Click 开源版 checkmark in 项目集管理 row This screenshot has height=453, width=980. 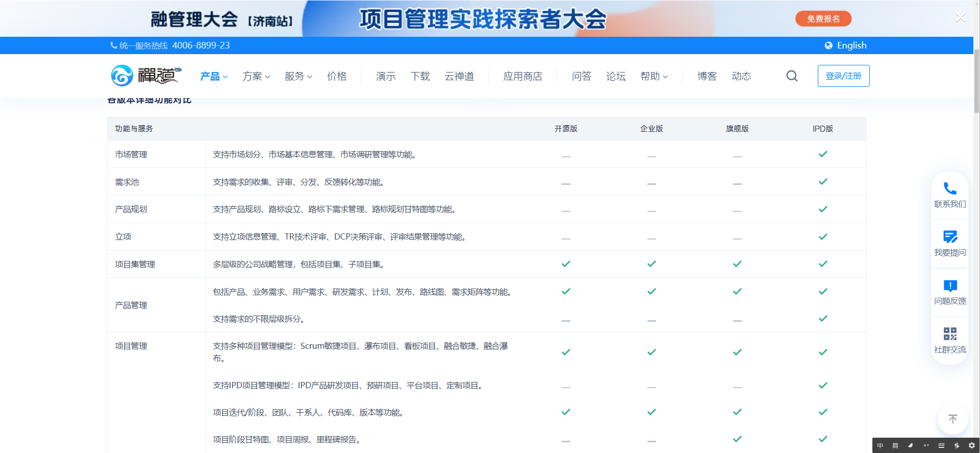[566, 264]
